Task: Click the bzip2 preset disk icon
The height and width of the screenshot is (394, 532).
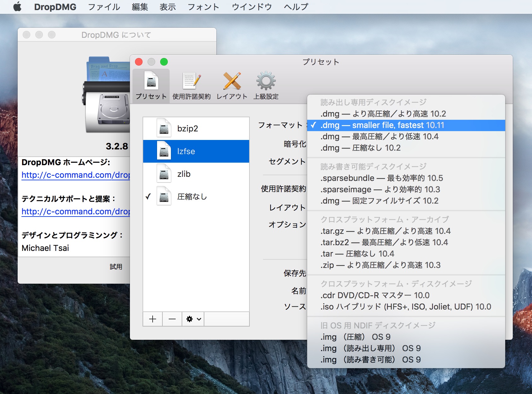Action: tap(164, 128)
